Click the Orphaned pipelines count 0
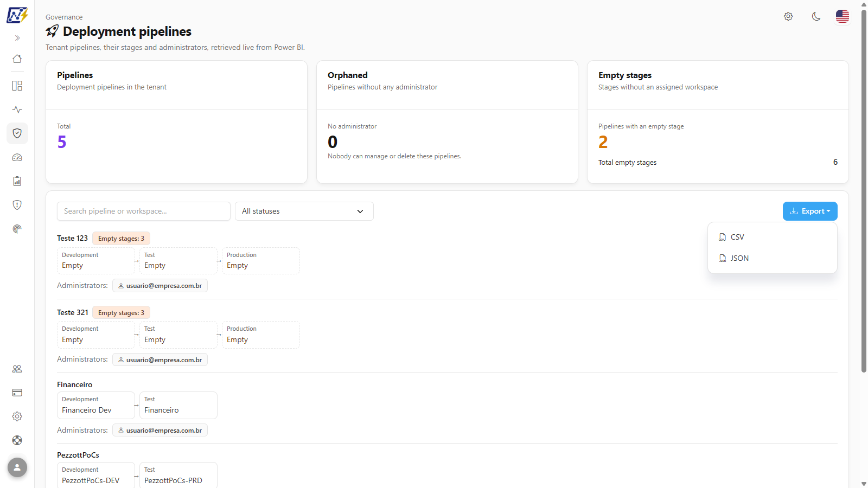868x488 pixels. (333, 142)
